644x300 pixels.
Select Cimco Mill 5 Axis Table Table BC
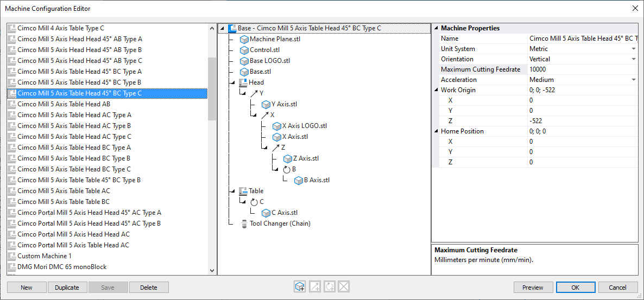click(x=64, y=201)
